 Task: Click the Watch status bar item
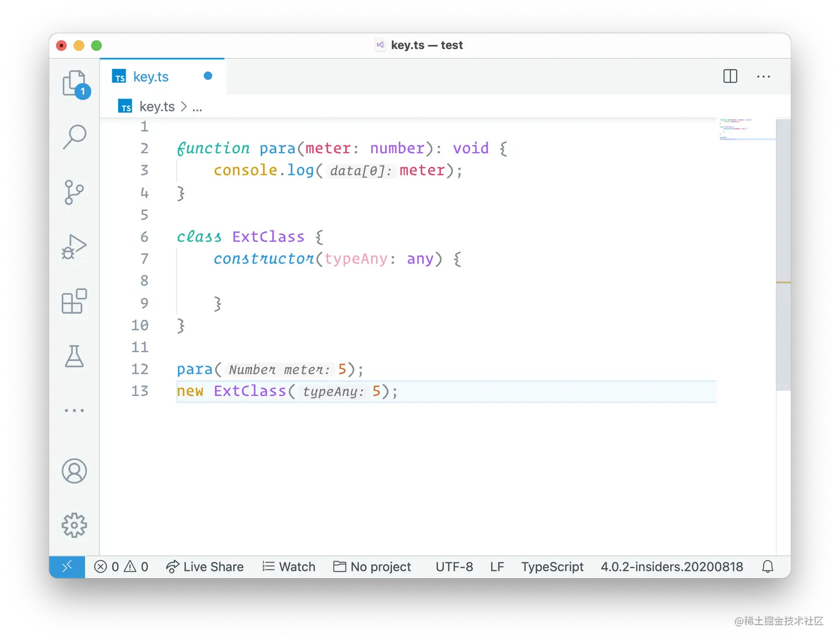pyautogui.click(x=289, y=566)
